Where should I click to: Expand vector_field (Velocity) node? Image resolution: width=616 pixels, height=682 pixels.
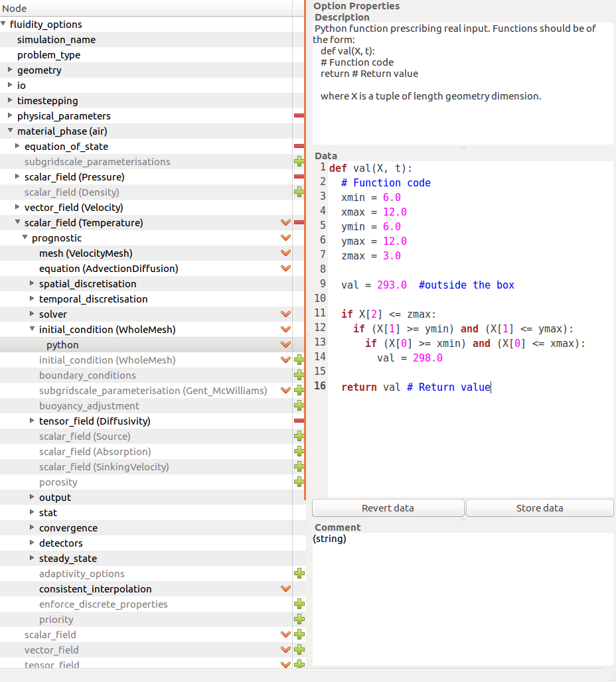tap(17, 206)
